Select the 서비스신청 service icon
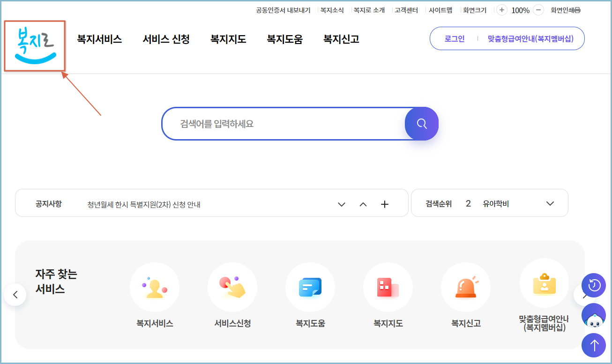The width and height of the screenshot is (612, 364). click(x=232, y=287)
